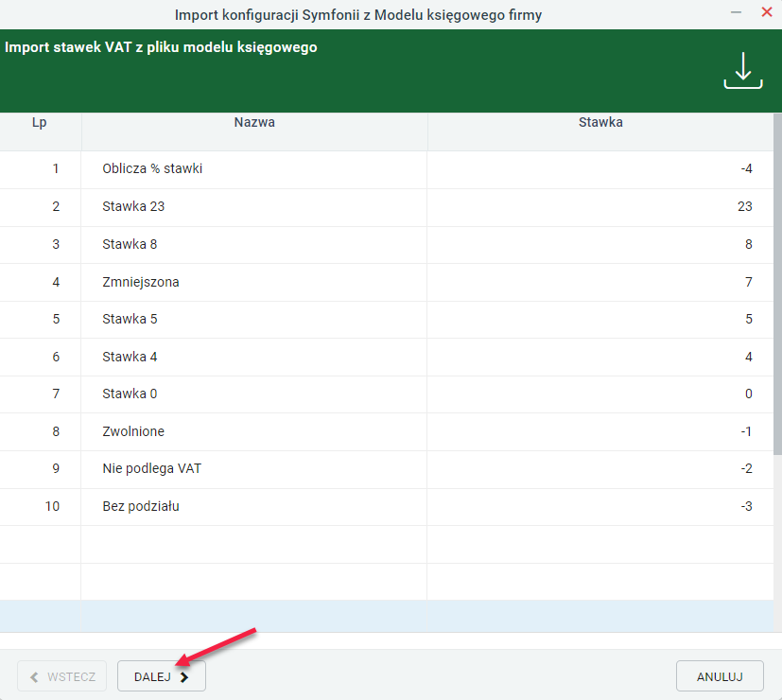Click rate value 8 for Stawka 8
The height and width of the screenshot is (700, 782).
click(x=749, y=244)
